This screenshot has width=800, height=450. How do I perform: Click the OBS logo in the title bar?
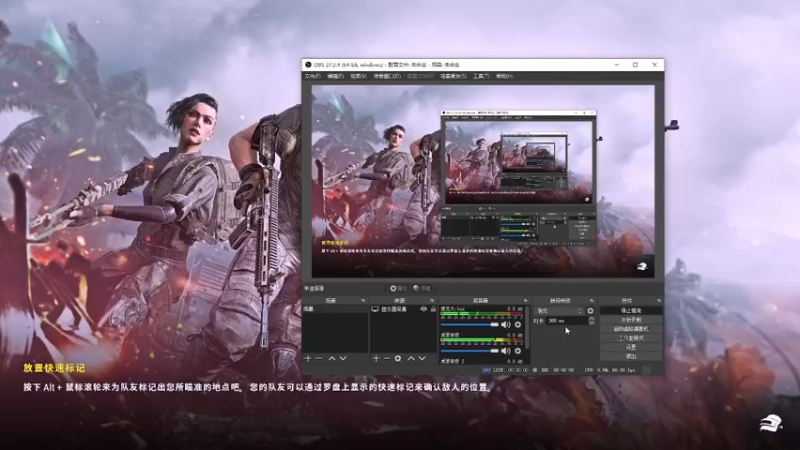point(308,65)
